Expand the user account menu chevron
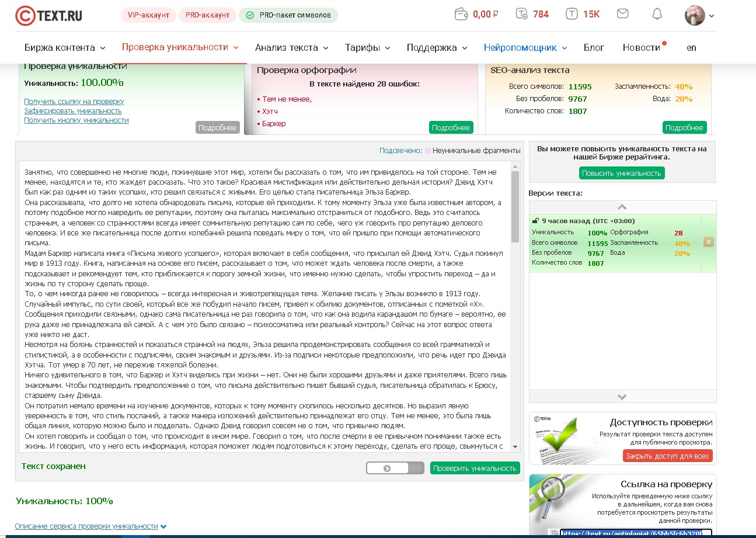 tap(712, 16)
